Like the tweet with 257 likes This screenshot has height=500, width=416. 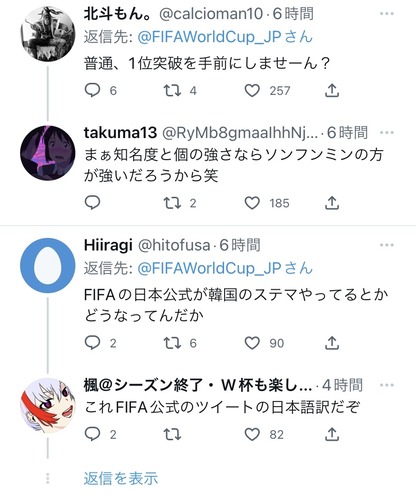[252, 90]
